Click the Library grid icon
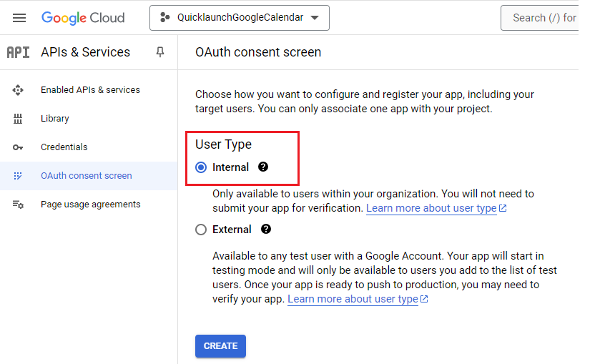The height and width of the screenshot is (364, 615). tap(18, 119)
